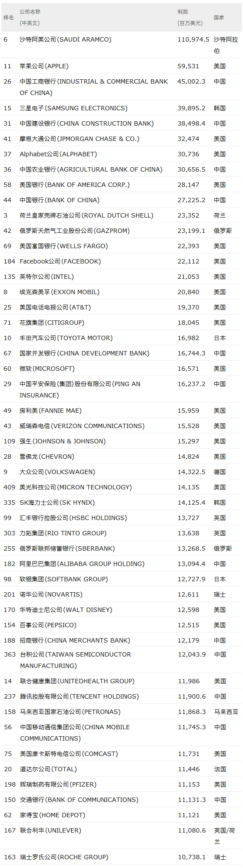
Task: Select the ALPHABET company name
Action: (x=59, y=154)
